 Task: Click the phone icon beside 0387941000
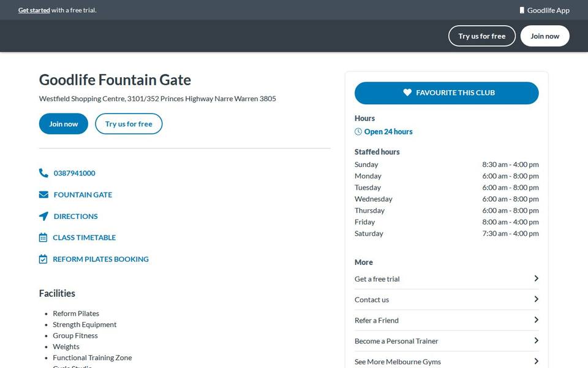point(43,173)
